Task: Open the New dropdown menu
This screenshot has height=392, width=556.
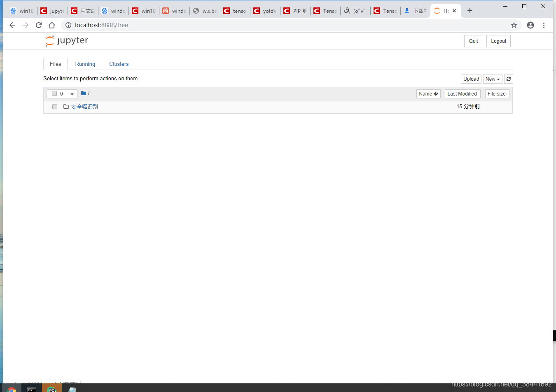Action: coord(493,79)
